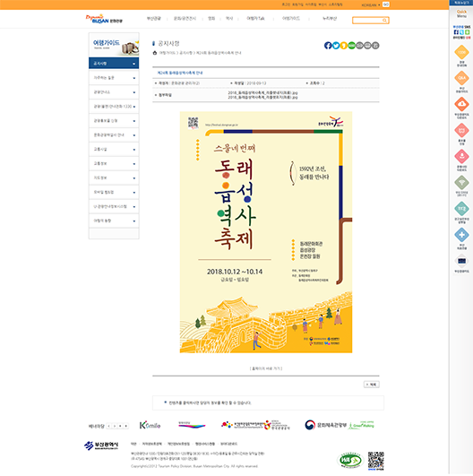Open 역사 in the top navigation
Screen dimensions: 473x476
coord(229,19)
